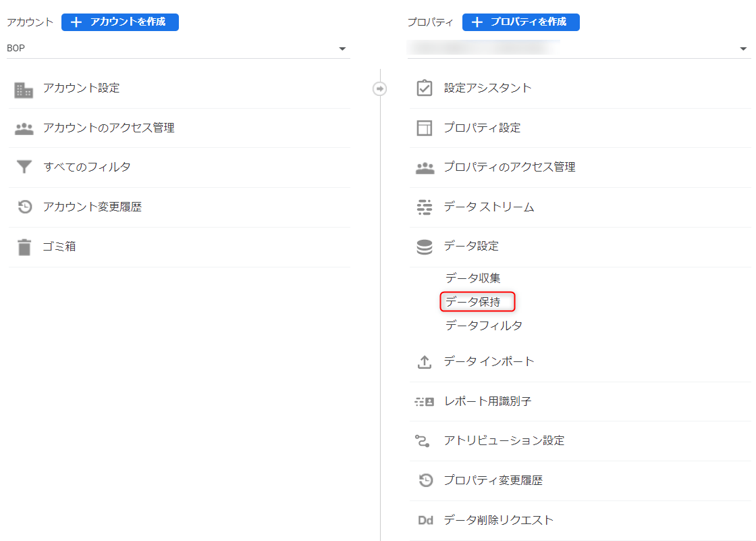The width and height of the screenshot is (756, 541).
Task: Click the Dd data deletion requests icon
Action: coord(425,520)
